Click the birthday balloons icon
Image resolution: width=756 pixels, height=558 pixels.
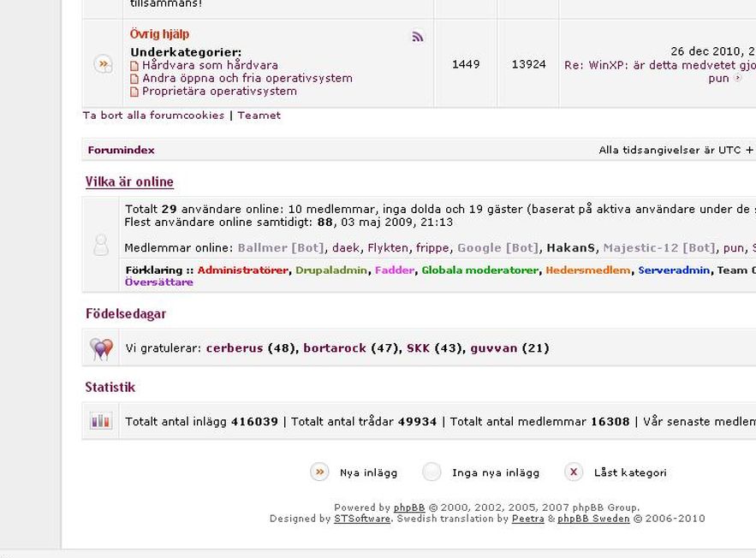pos(101,348)
